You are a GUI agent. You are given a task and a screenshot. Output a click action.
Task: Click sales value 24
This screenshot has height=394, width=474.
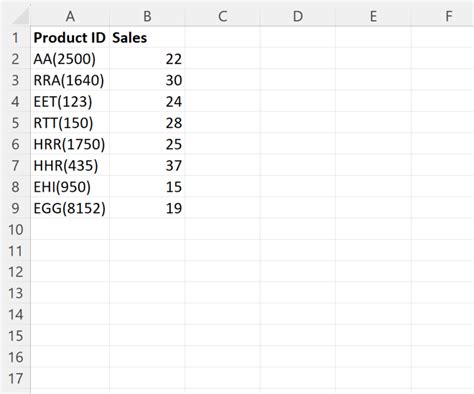coord(147,101)
